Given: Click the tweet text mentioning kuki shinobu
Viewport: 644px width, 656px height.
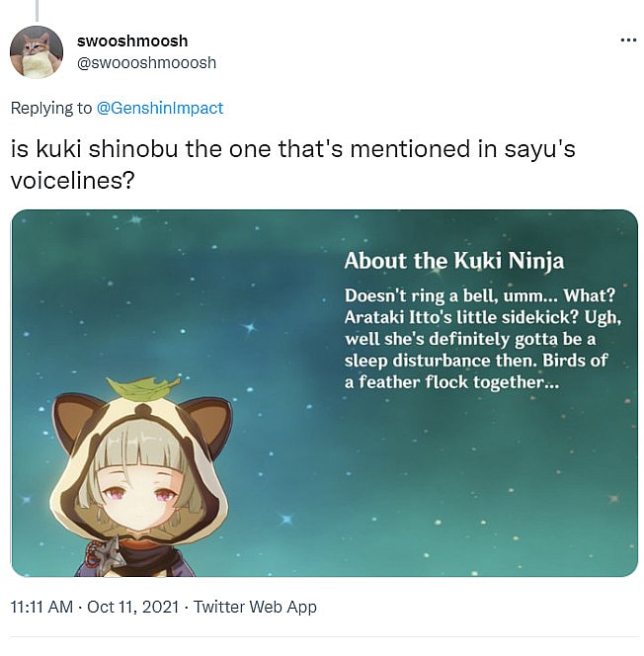Looking at the screenshot, I should point(292,165).
